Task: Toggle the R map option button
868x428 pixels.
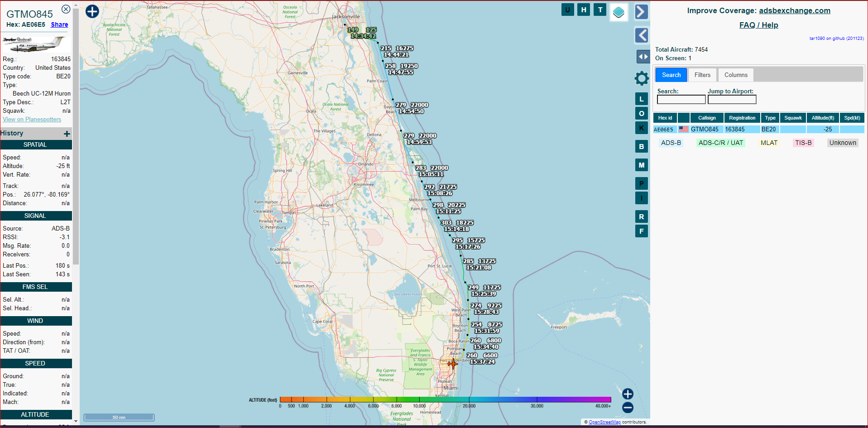Action: [641, 216]
